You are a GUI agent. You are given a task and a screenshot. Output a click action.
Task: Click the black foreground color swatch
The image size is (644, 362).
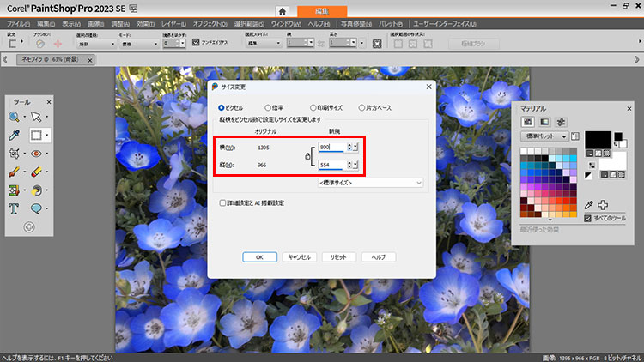(597, 139)
